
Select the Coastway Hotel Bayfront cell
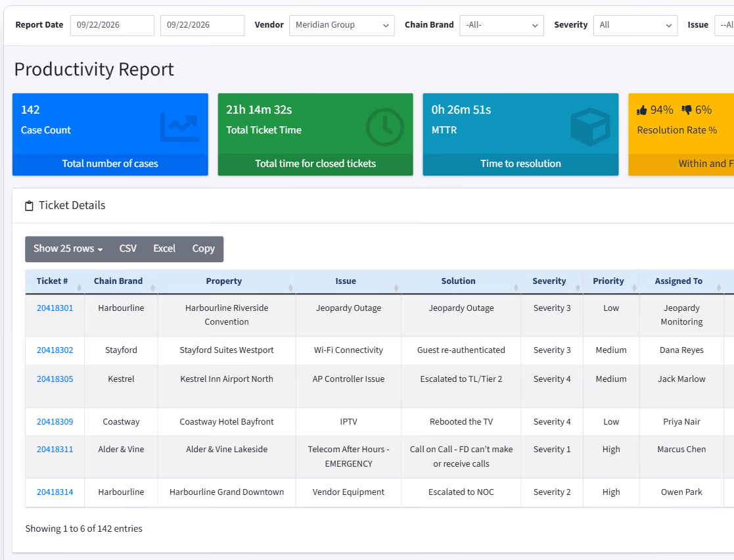click(x=227, y=422)
